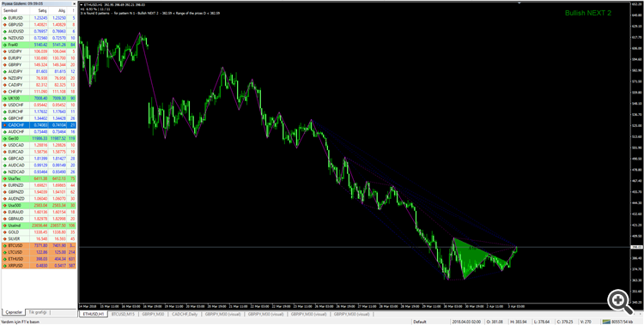Click the EURUSD green arrow icon

tap(4, 18)
